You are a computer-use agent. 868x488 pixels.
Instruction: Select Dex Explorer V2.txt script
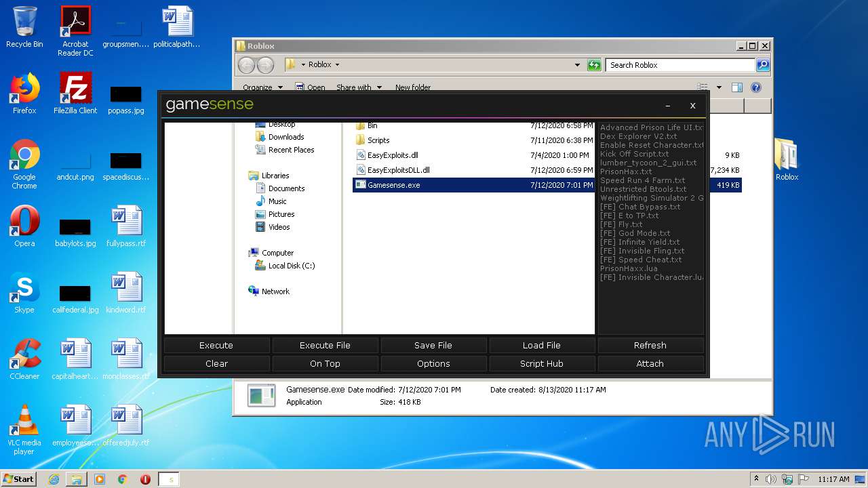pyautogui.click(x=638, y=136)
